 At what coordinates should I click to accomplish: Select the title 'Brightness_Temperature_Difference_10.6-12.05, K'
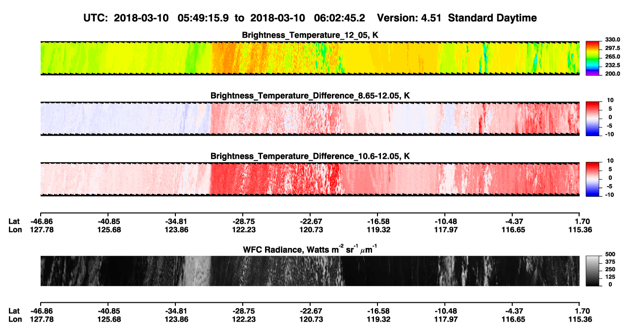[310, 156]
